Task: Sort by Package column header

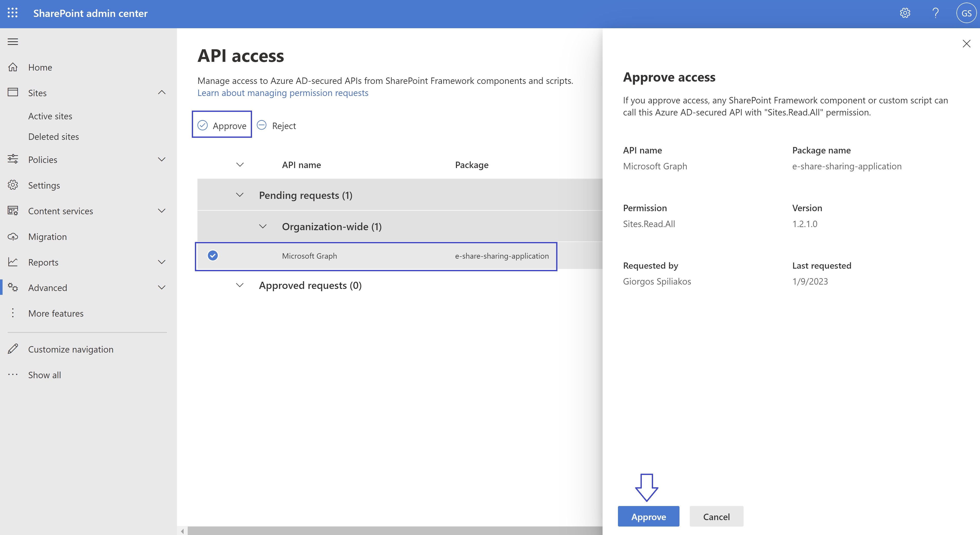Action: [472, 165]
